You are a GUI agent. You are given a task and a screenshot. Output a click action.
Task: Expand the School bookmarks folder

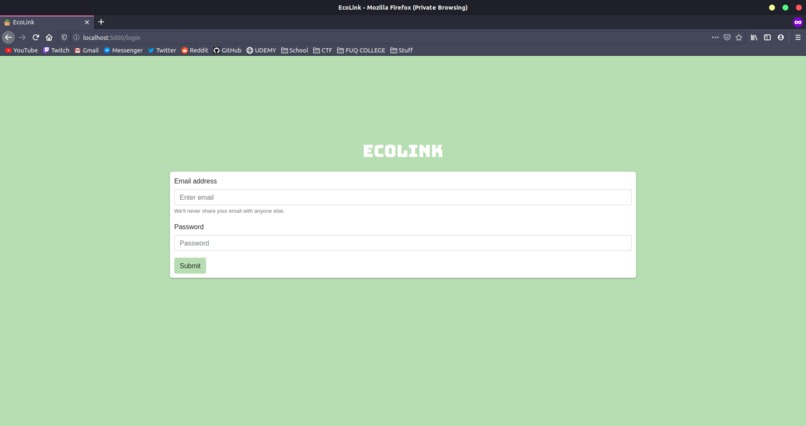295,50
